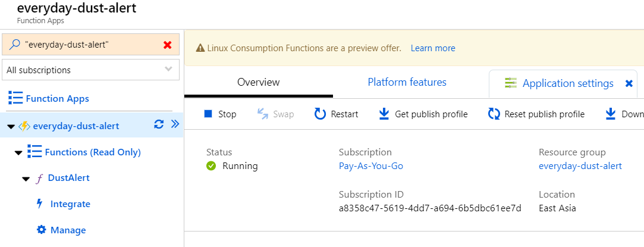
Task: Select the Overview tab
Action: pyautogui.click(x=258, y=82)
